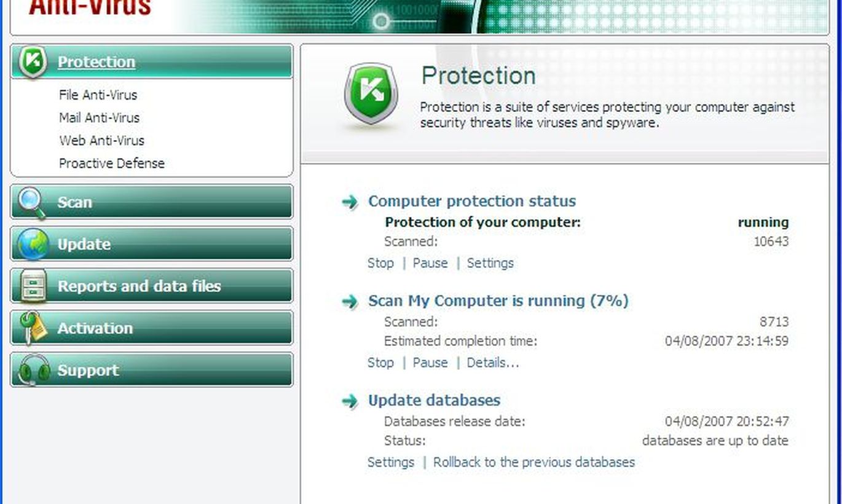Pause the computer protection

(x=430, y=263)
